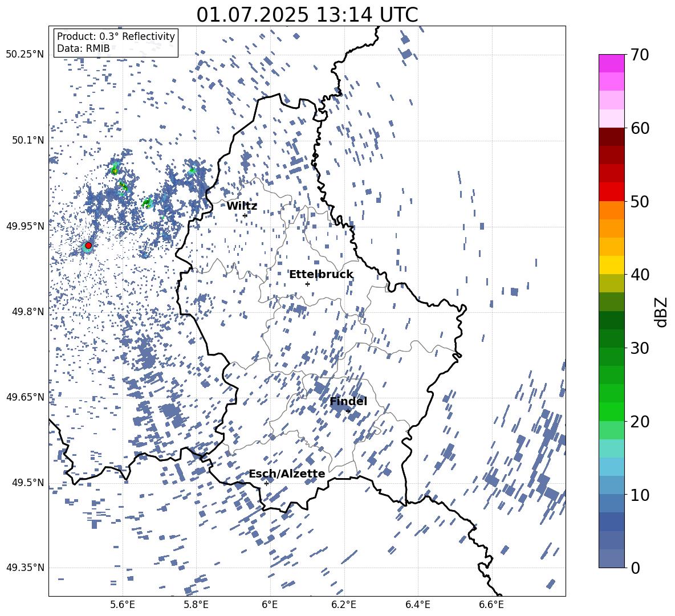Click the colorbar tick label 30
The height and width of the screenshot is (616, 675).
pos(640,348)
